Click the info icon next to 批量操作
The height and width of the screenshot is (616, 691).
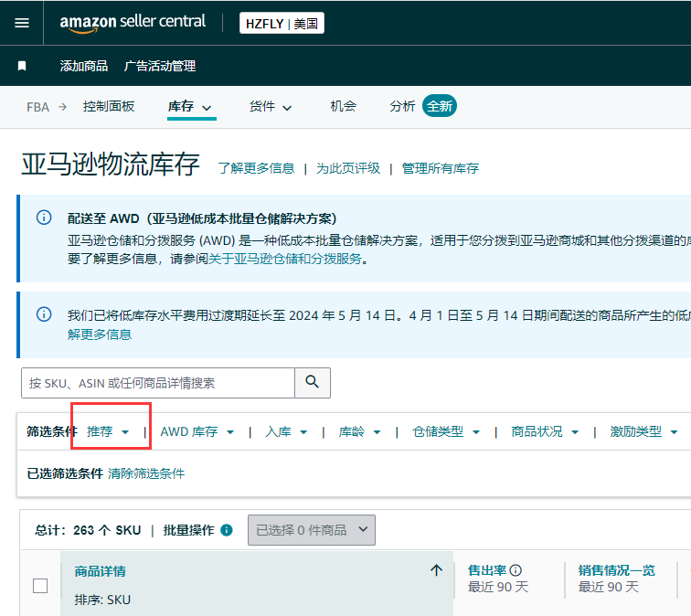click(227, 530)
